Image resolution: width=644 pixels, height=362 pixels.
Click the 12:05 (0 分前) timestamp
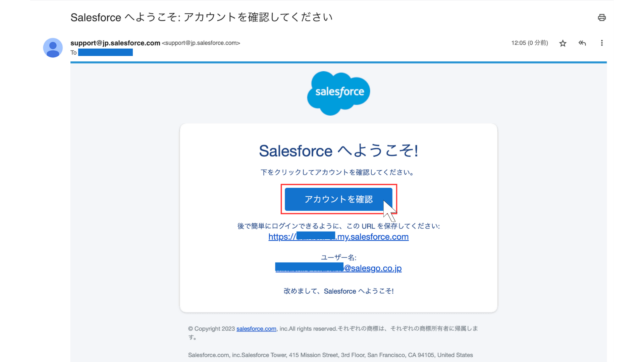click(x=530, y=43)
